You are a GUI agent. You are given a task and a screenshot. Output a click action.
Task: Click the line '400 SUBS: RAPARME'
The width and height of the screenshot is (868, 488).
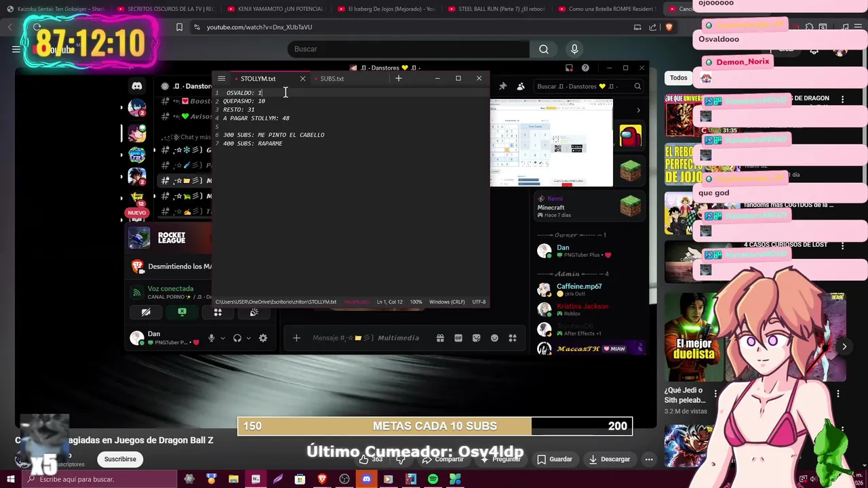[253, 144]
